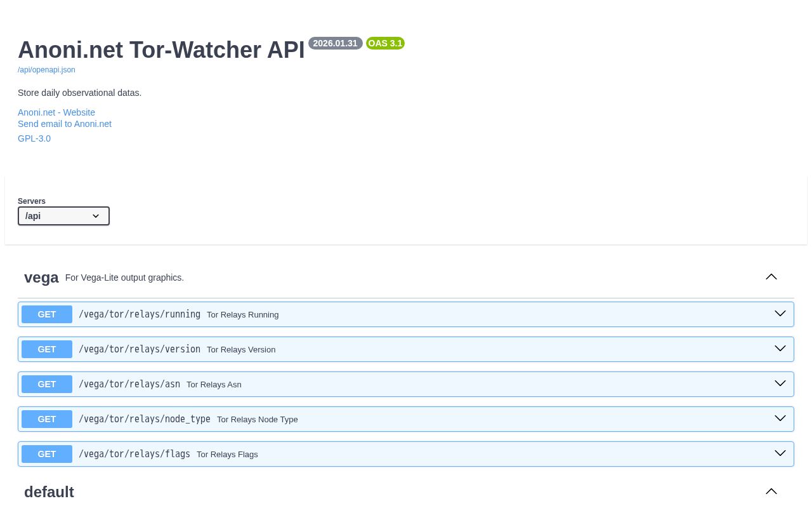
Task: Select the /vega/tor/relays/flags path text
Action: 134,454
